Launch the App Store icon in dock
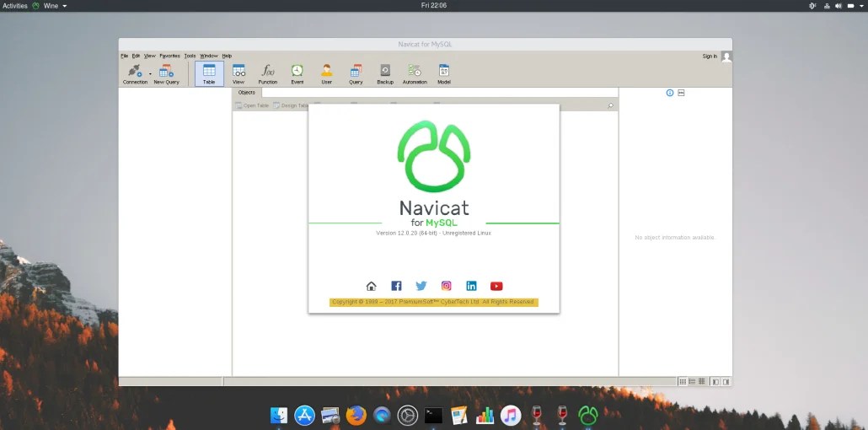This screenshot has width=868, height=430. coord(304,415)
